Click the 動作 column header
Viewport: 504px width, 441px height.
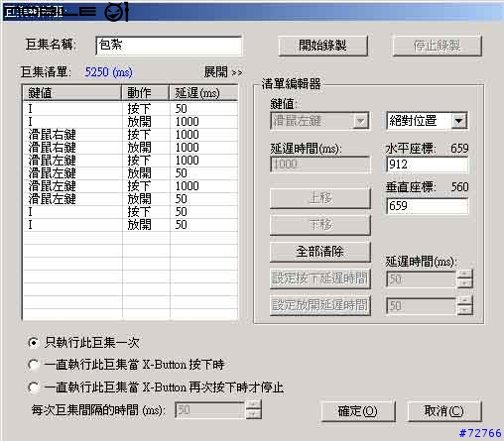coord(146,93)
